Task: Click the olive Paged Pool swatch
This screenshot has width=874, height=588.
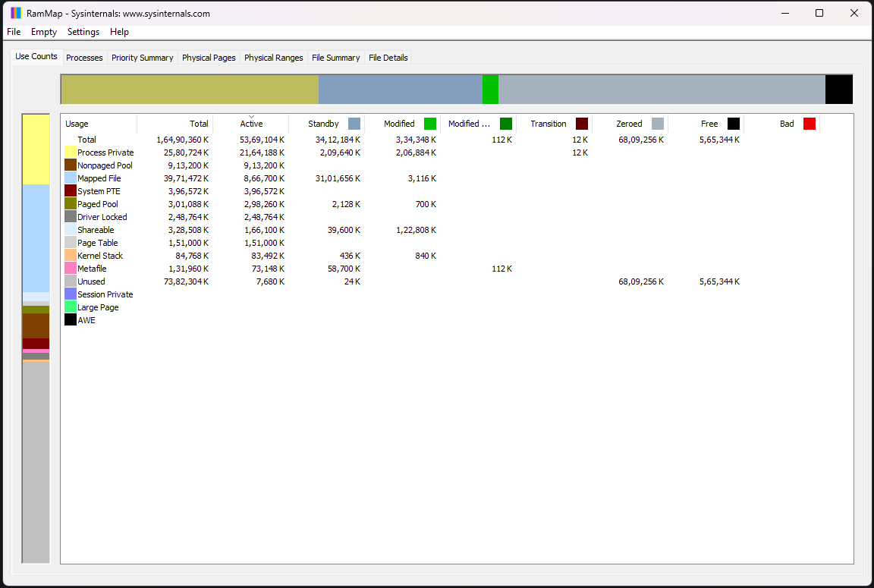Action: [71, 203]
